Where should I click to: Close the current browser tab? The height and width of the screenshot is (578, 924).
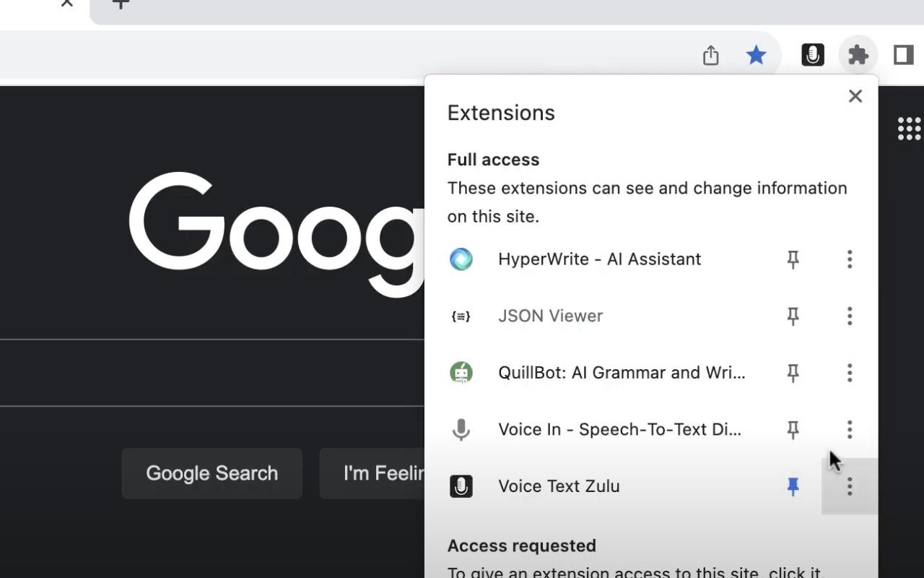66,4
